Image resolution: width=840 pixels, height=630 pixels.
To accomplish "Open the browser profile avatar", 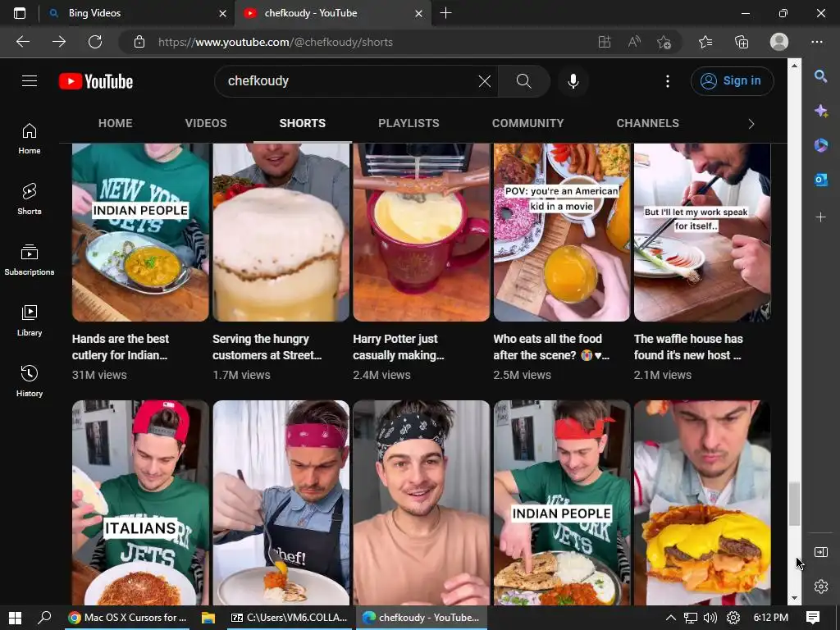I will (779, 42).
